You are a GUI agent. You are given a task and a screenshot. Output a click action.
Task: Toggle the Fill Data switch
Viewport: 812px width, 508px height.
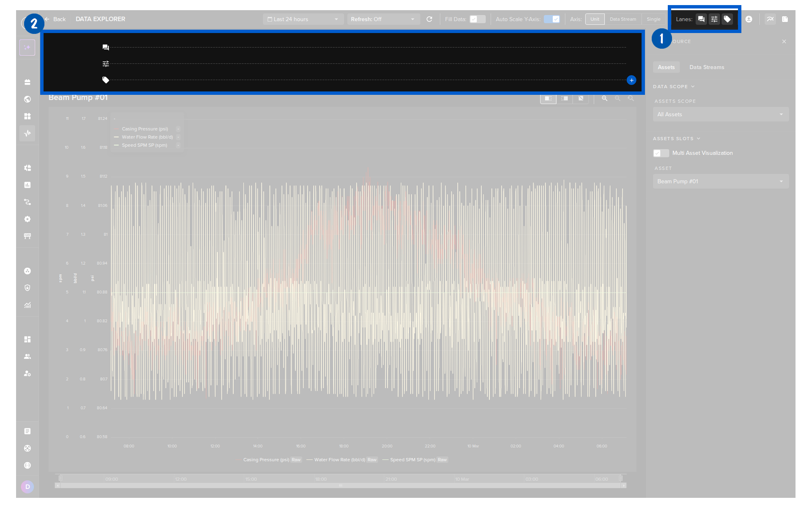point(477,19)
